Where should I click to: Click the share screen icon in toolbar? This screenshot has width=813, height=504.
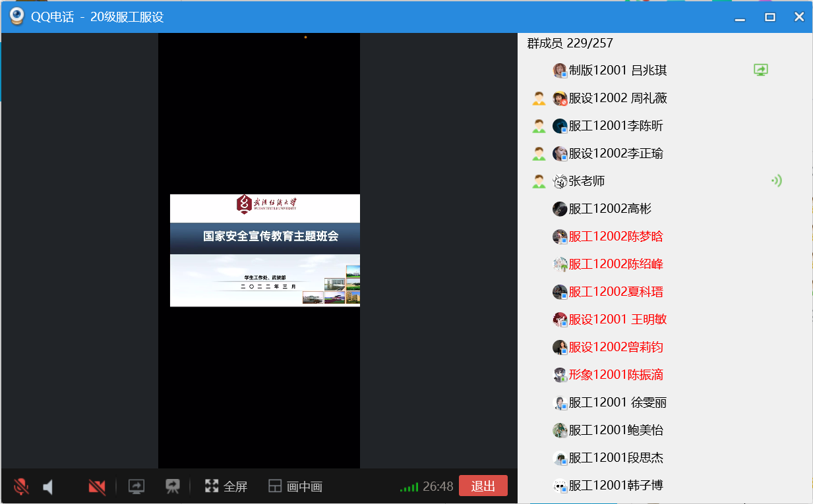tap(136, 486)
